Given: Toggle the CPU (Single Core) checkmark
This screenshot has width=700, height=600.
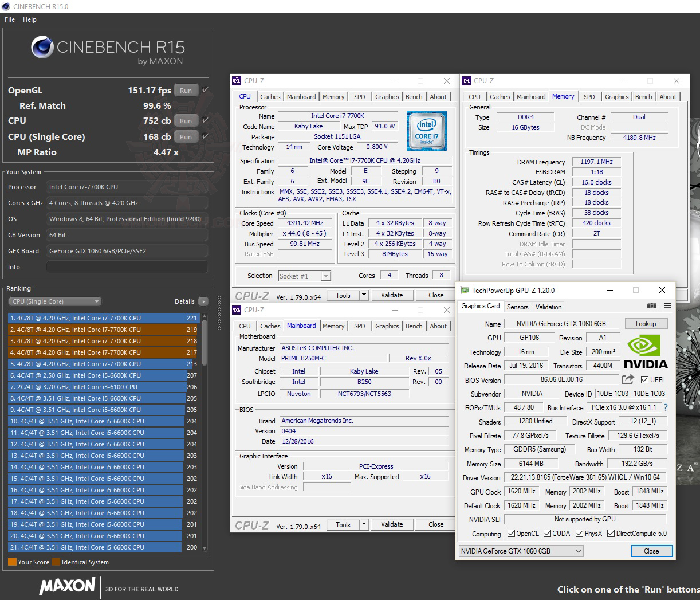Looking at the screenshot, I should [205, 136].
